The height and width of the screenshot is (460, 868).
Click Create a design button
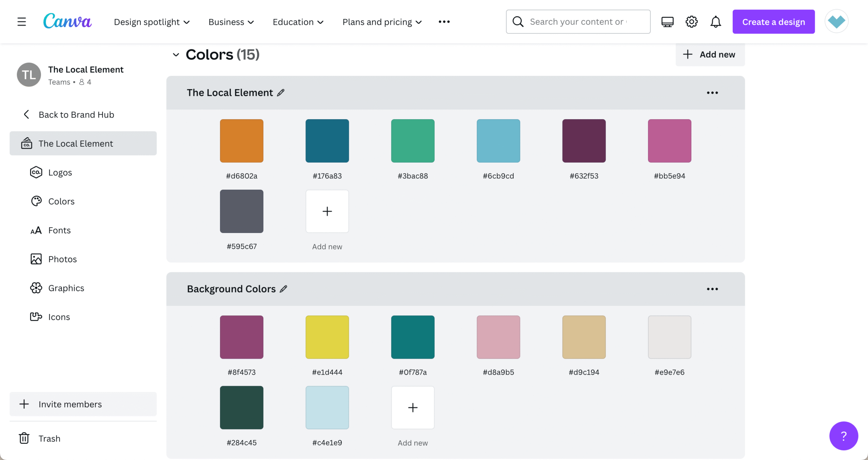[x=773, y=22]
